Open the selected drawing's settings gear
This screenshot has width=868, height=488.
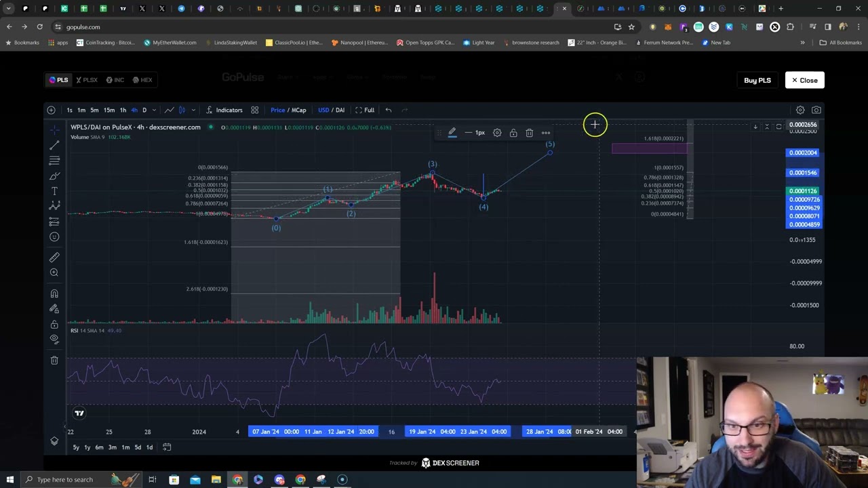point(497,133)
